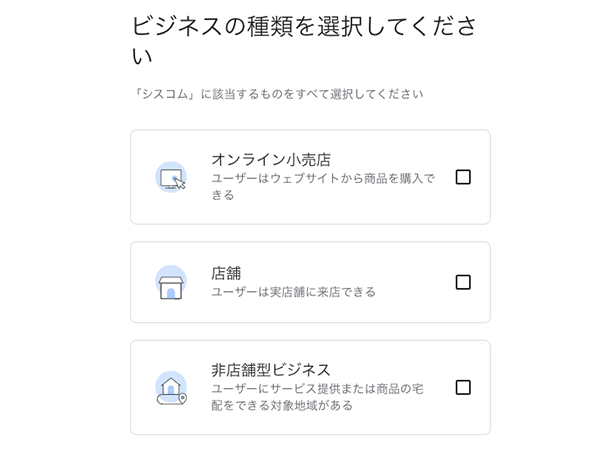Select the online retail store option card
The height and width of the screenshot is (450, 600).
click(310, 177)
